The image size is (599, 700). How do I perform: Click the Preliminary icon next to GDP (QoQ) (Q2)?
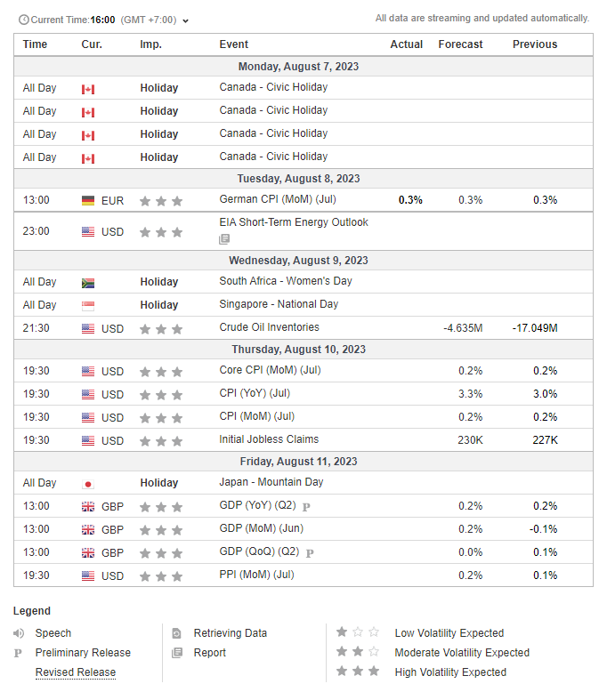tap(310, 553)
